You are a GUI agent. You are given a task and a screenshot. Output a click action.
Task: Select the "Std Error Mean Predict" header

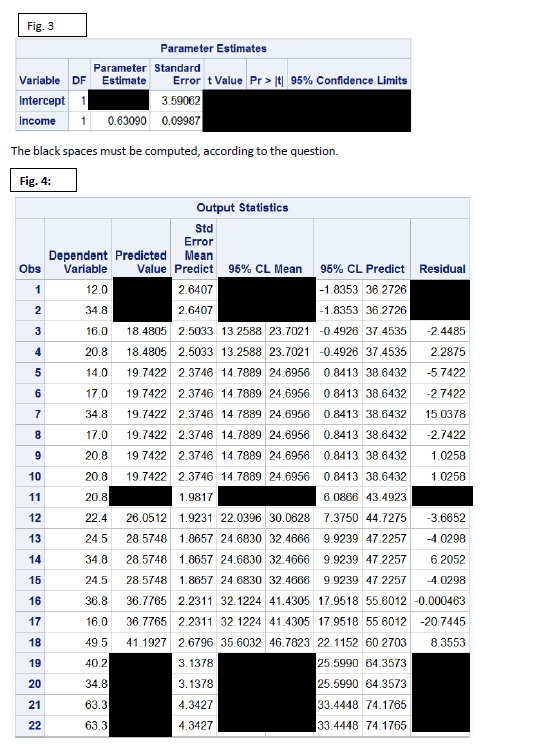[x=194, y=249]
